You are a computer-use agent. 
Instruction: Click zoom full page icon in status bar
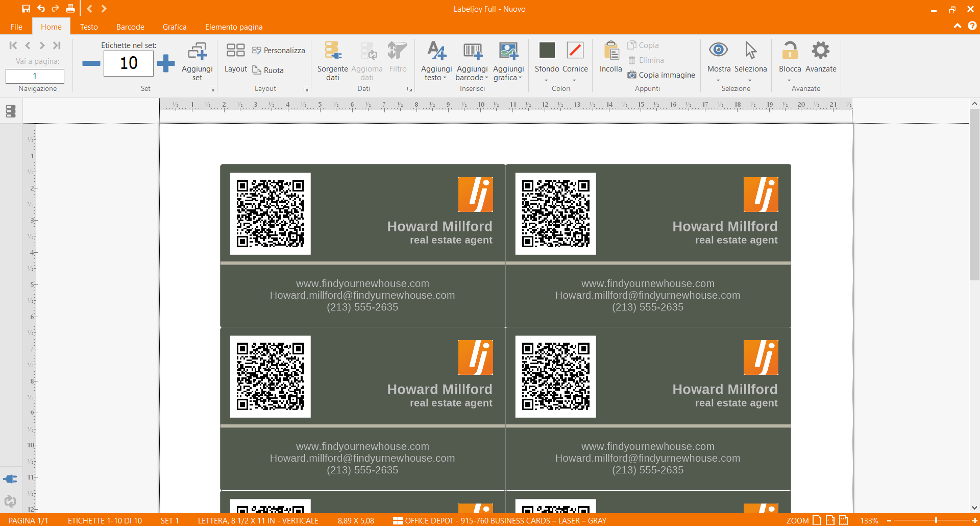coord(817,520)
